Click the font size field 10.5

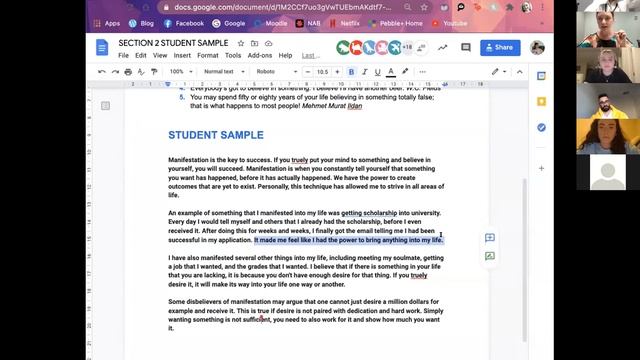coord(322,72)
